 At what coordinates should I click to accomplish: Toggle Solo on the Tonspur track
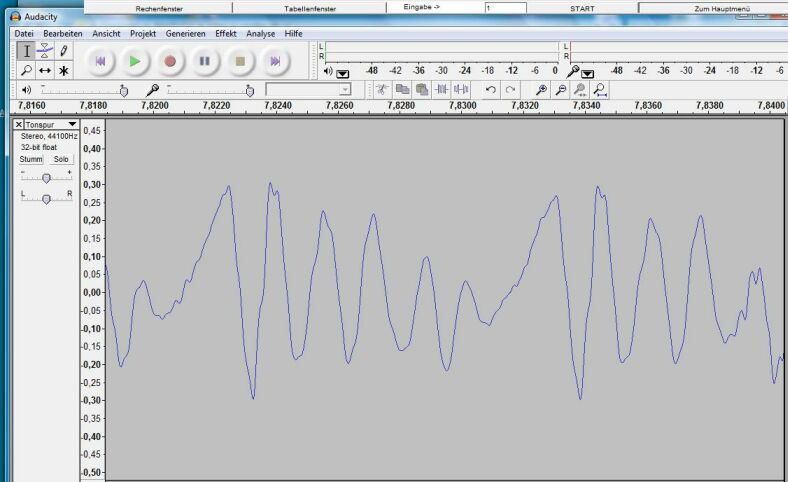[61, 159]
